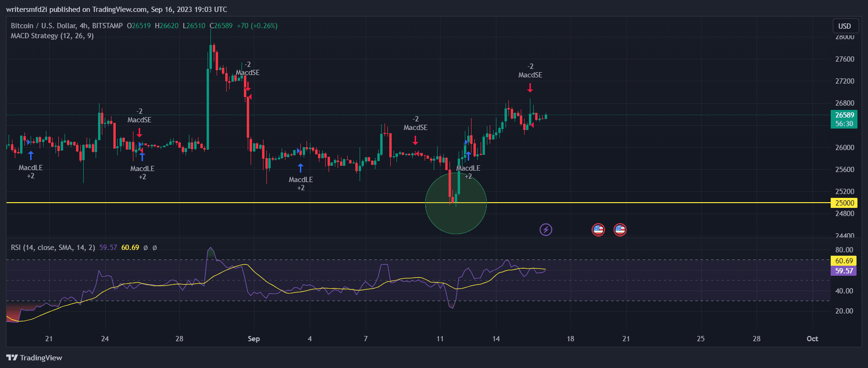Screen dimensions: 868x368
Task: Click the TradingView logo
Action: (x=34, y=357)
